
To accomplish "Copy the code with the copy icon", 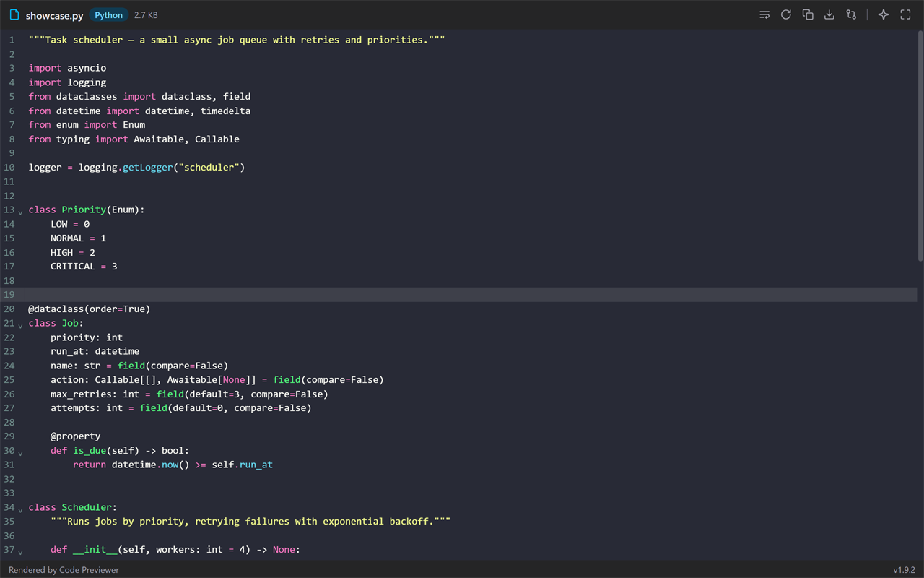I will point(808,14).
